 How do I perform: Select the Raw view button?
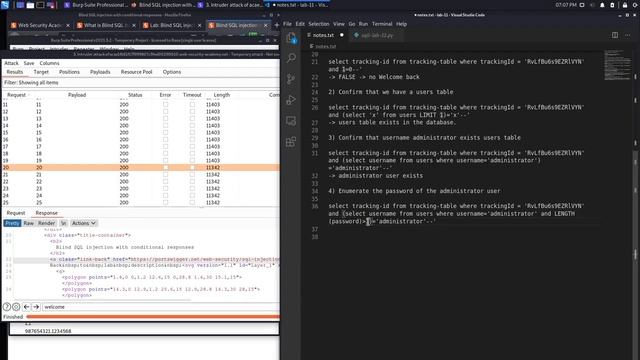(29, 223)
